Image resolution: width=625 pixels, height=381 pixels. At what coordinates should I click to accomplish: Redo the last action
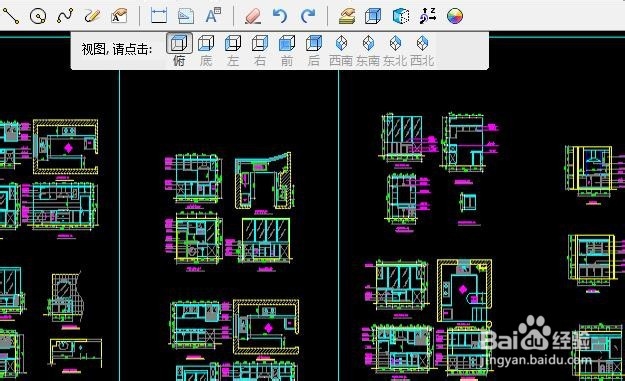click(x=307, y=16)
